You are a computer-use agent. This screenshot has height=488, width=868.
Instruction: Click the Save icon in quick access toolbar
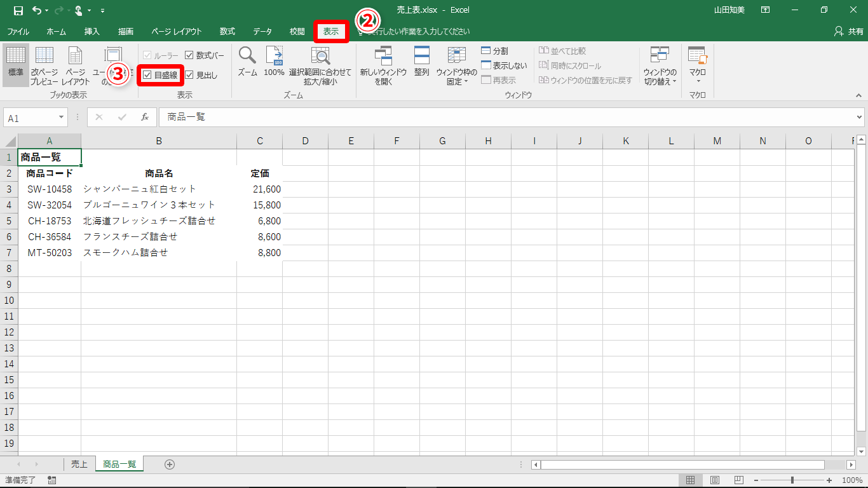click(18, 10)
